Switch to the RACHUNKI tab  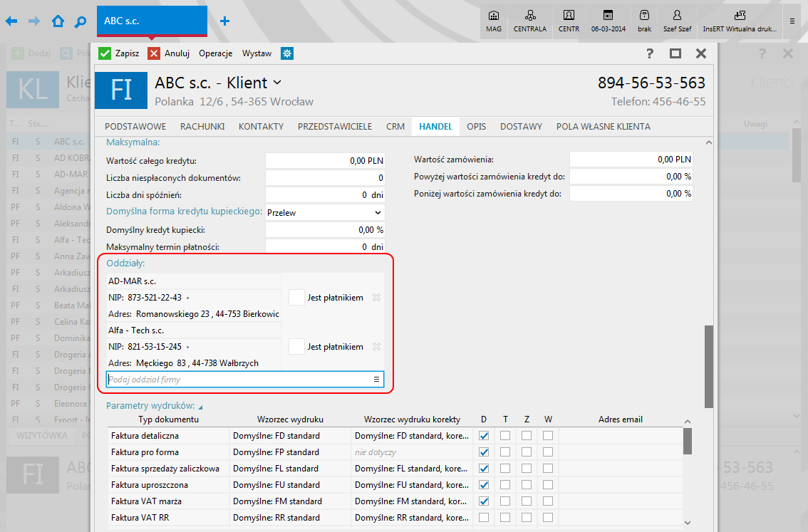202,127
